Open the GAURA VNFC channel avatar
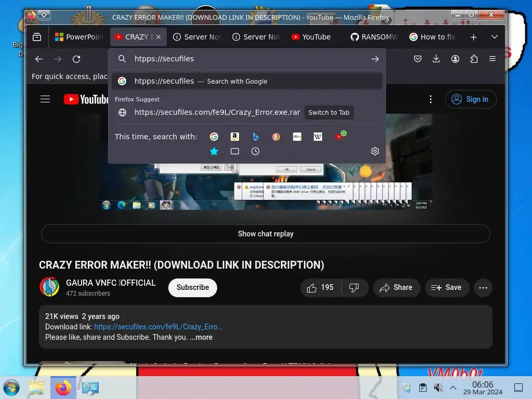Screen dimensions: 532x399 49,287
